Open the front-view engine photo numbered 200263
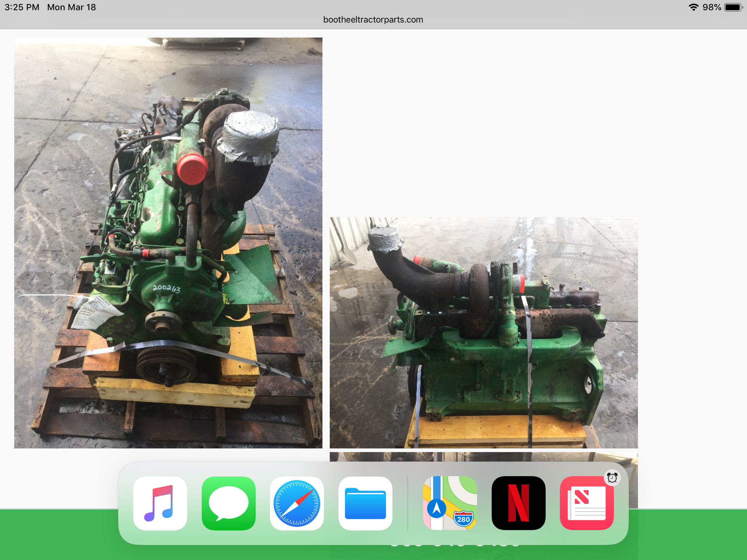Screen dimensions: 747x560 tap(168, 243)
